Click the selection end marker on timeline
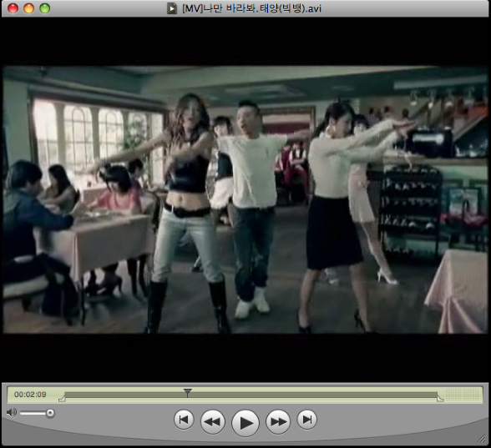The height and width of the screenshot is (448, 491). [440, 399]
